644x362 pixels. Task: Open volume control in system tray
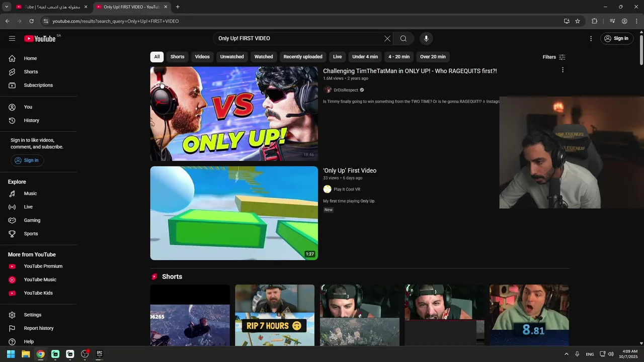point(611,354)
